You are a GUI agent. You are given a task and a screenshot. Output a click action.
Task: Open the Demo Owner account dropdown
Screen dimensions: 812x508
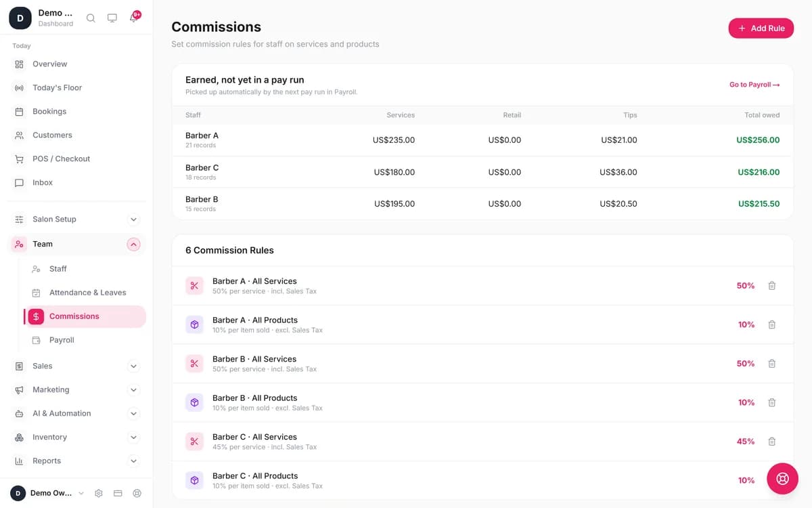pos(47,493)
